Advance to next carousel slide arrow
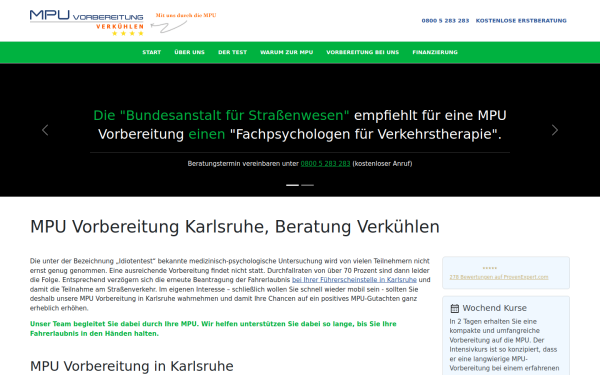Image resolution: width=600 pixels, height=375 pixels. tap(555, 130)
